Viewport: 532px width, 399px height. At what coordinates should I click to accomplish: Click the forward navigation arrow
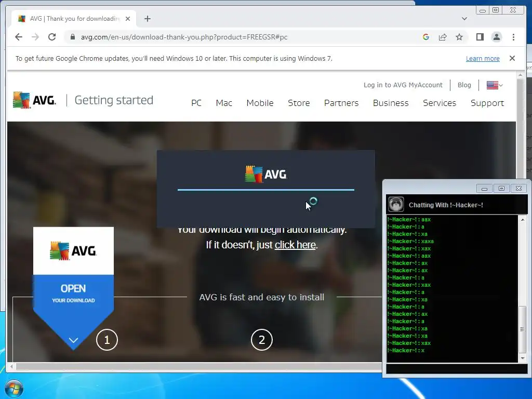[x=35, y=37]
